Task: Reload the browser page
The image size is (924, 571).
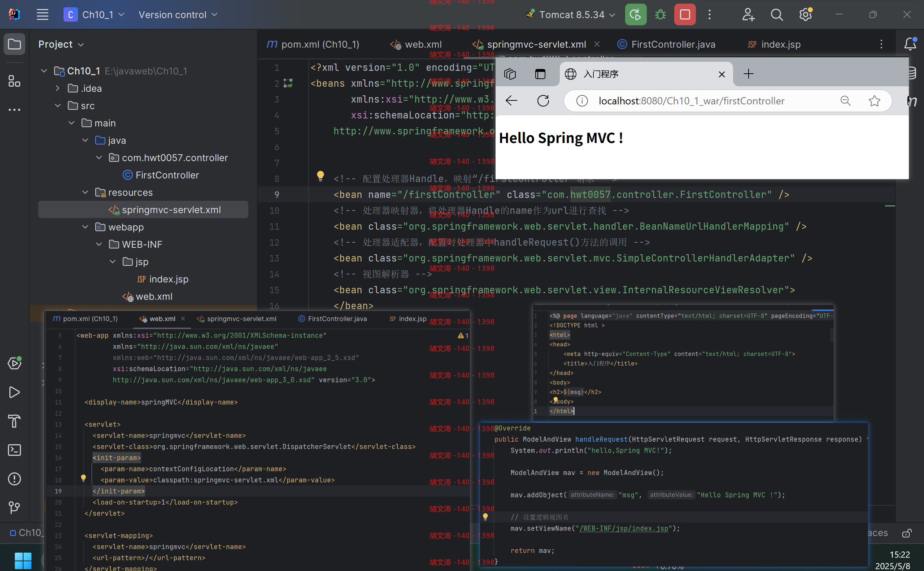Action: tap(543, 101)
